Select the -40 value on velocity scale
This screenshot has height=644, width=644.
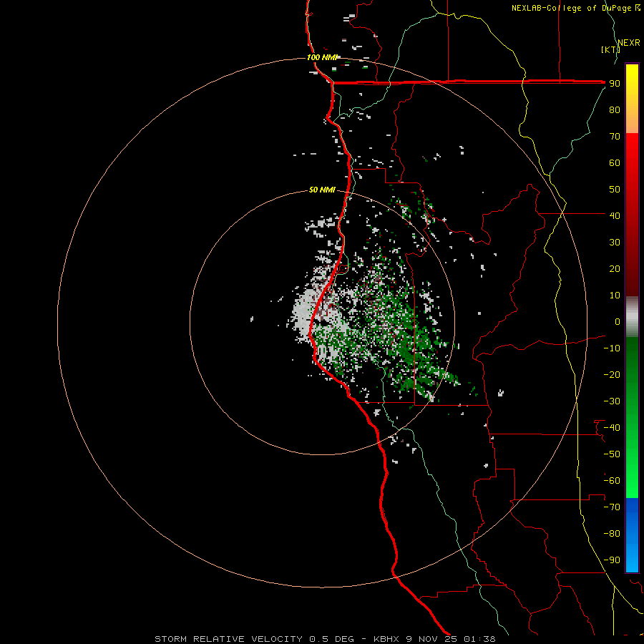click(612, 428)
